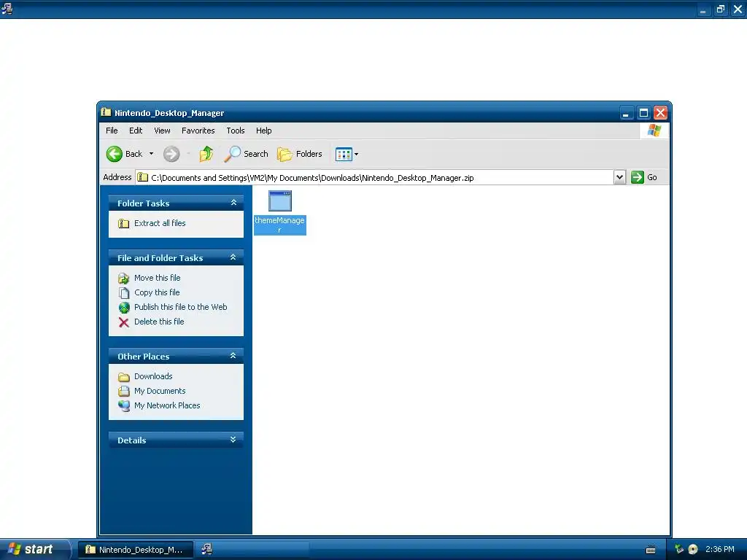Open My Documents link
The width and height of the screenshot is (747, 560).
(160, 391)
